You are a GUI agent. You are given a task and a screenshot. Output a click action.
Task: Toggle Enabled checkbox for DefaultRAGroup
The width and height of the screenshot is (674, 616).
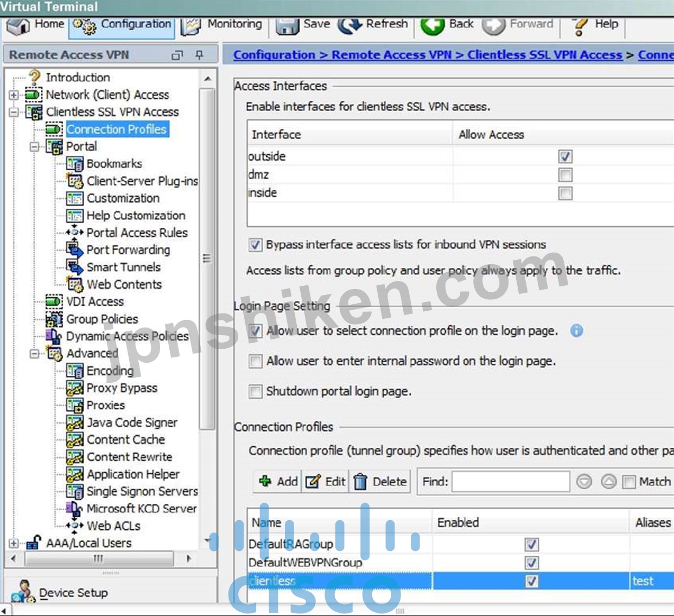pyautogui.click(x=532, y=544)
